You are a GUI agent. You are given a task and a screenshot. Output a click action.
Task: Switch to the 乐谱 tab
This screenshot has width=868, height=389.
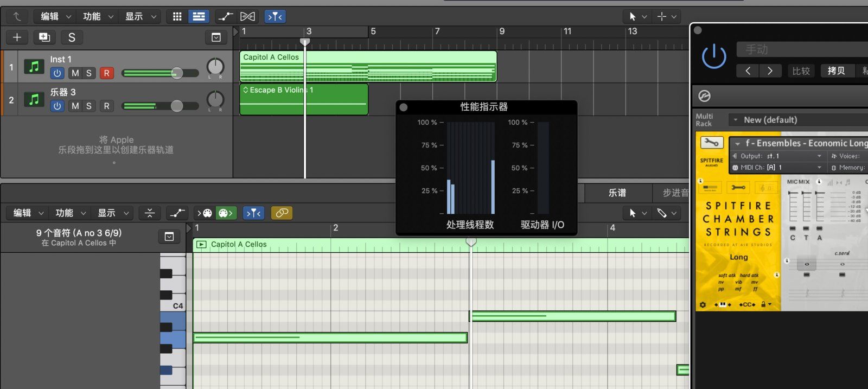click(617, 193)
